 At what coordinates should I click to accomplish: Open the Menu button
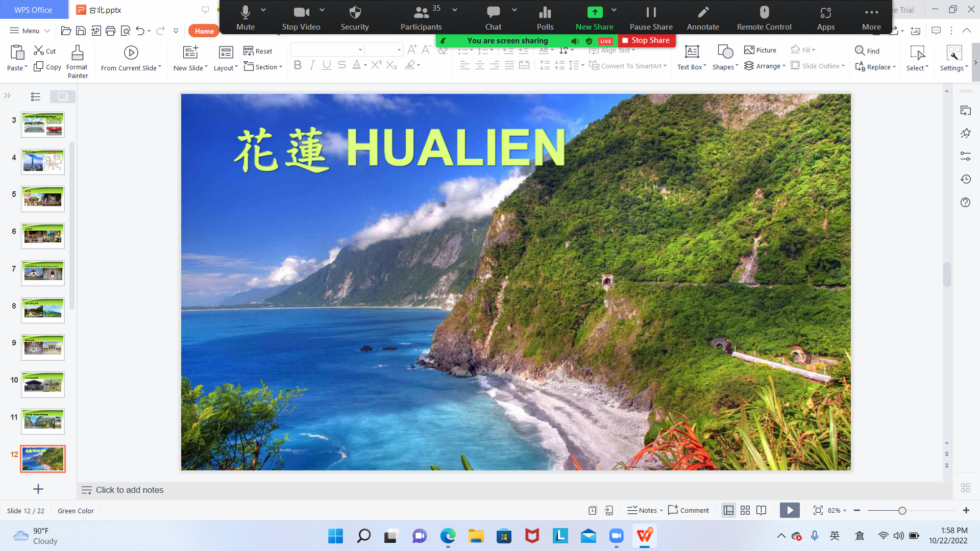pos(30,31)
